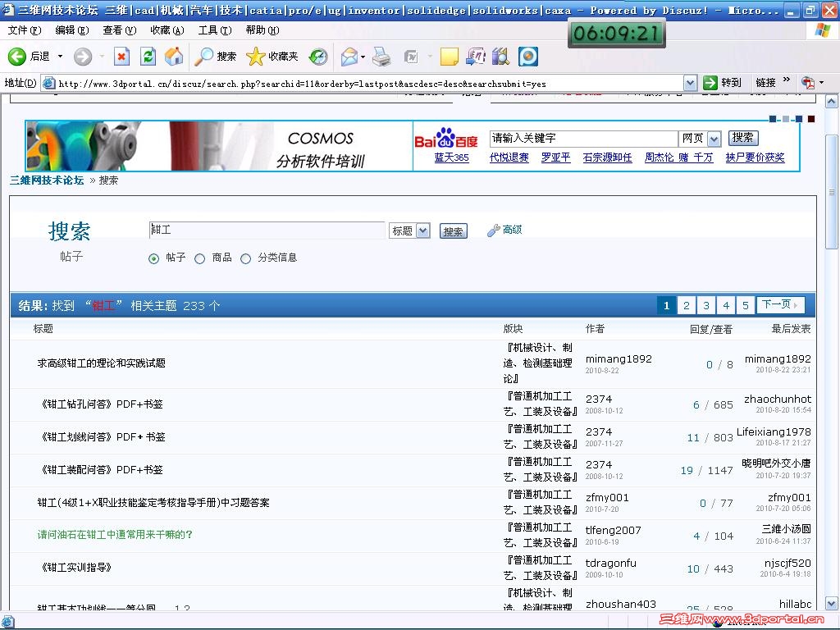
Task: Click the book research toolbar icon
Action: pyautogui.click(x=501, y=57)
